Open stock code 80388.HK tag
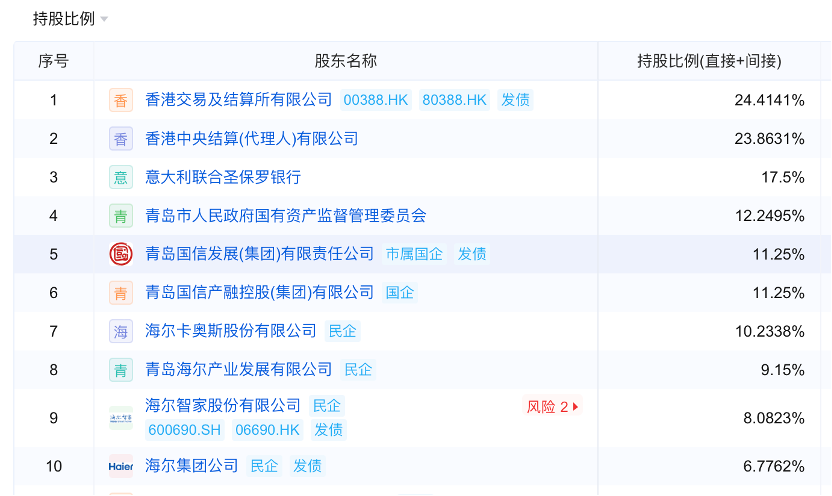The image size is (832, 496). (454, 100)
